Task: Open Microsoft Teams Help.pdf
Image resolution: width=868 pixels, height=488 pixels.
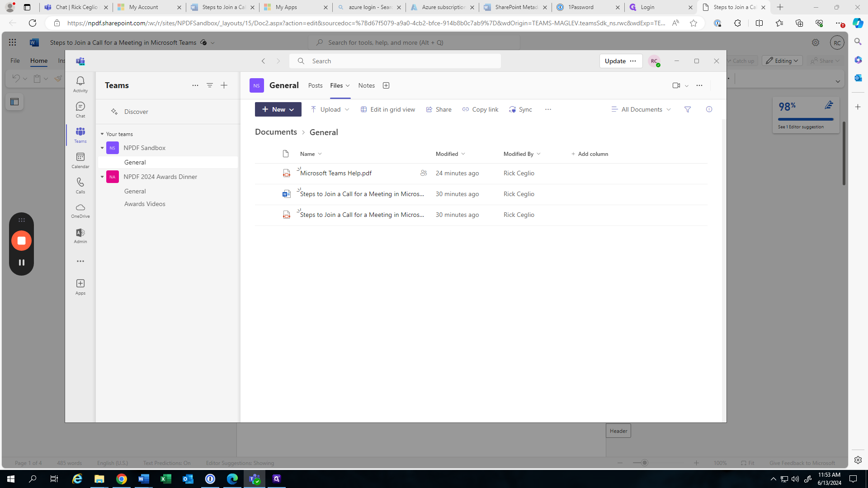Action: pyautogui.click(x=336, y=173)
